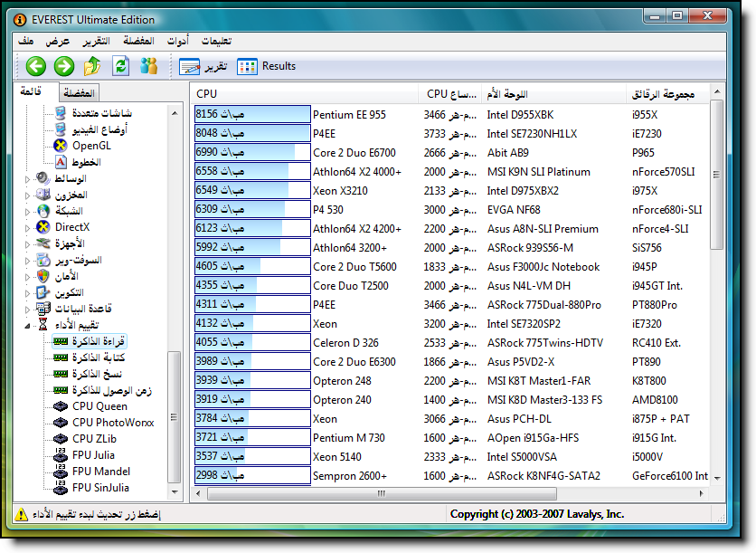
Task: Select the OpenGL tree item icon
Action: pos(61,145)
